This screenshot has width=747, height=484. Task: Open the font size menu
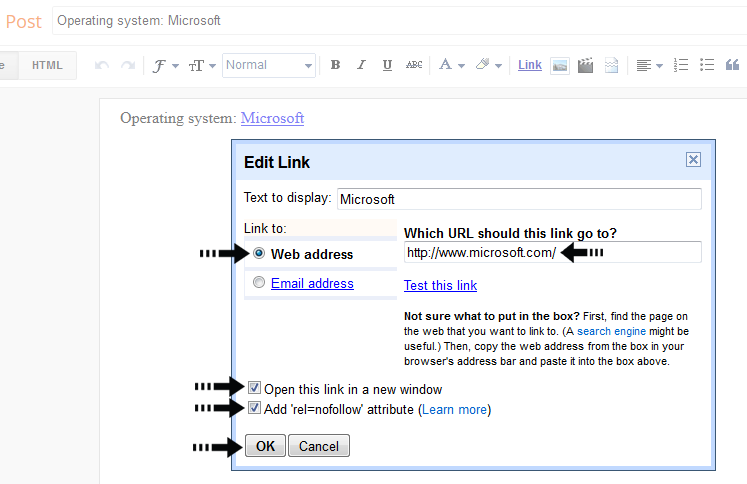click(202, 65)
